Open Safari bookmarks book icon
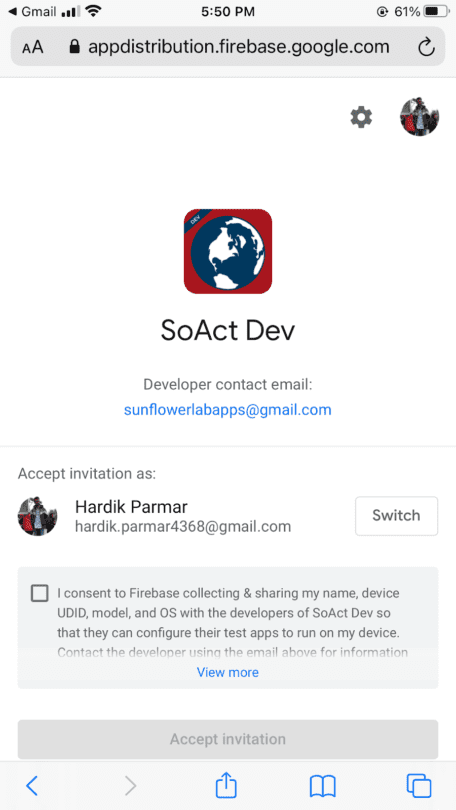The height and width of the screenshot is (810, 456). click(323, 786)
